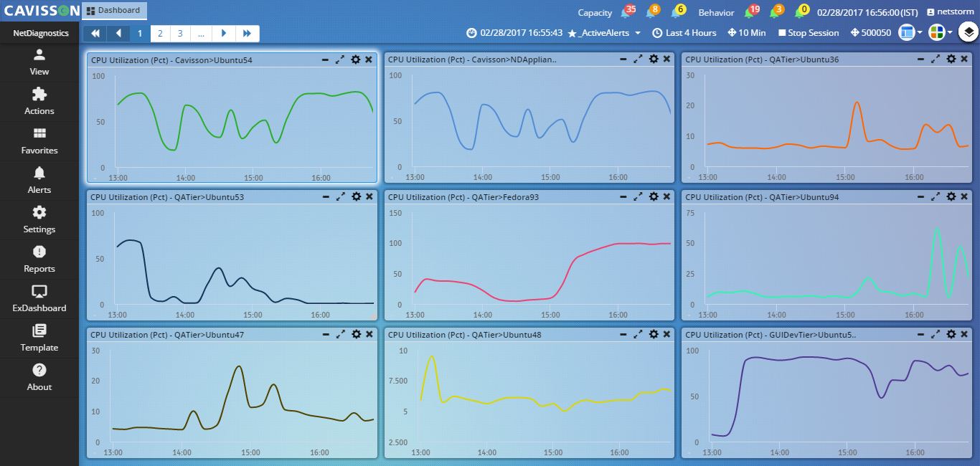Open settings gear of GUIDevTier>Ubuntu5.. widget

(951, 334)
